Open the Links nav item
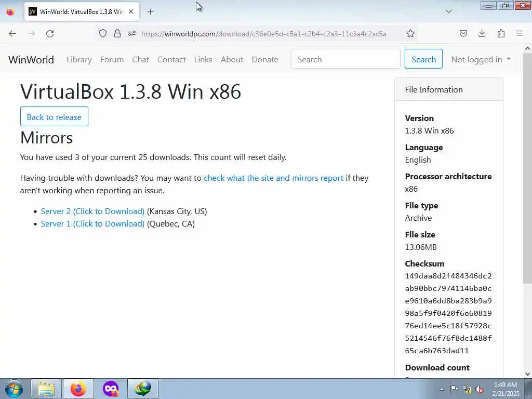The height and width of the screenshot is (399, 532). click(203, 59)
